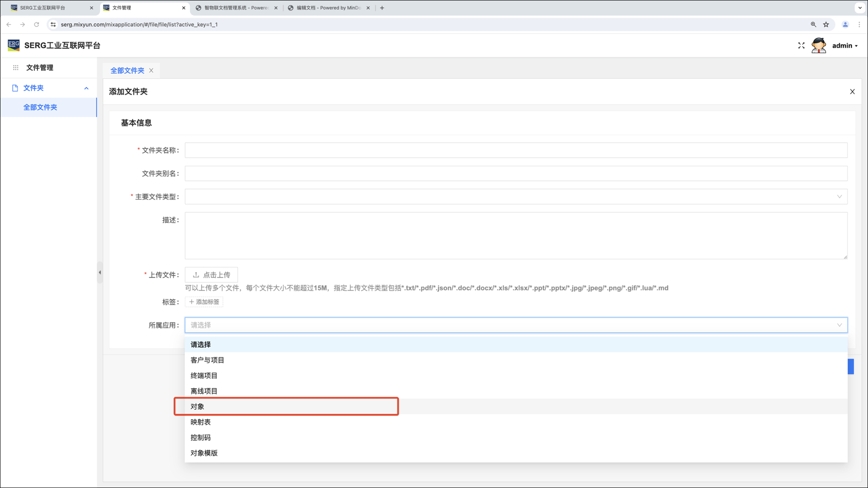868x488 pixels.
Task: Select 对象 from the dropdown list
Action: [x=197, y=407]
